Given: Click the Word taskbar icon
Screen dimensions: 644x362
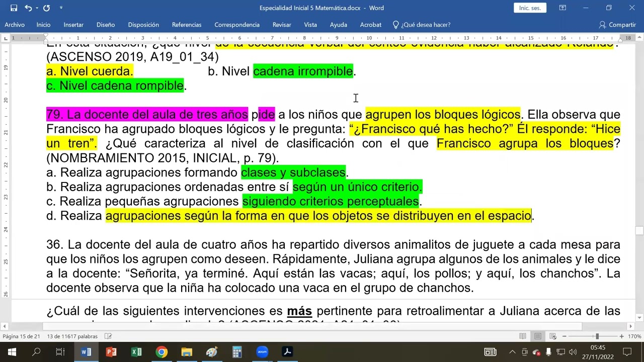Looking at the screenshot, I should tap(86, 352).
